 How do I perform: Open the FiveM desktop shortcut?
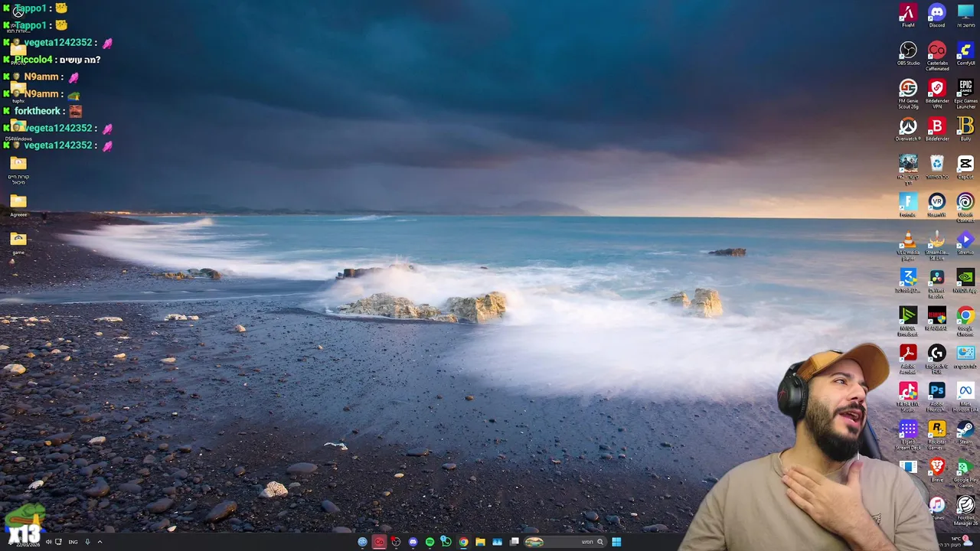[x=908, y=16]
